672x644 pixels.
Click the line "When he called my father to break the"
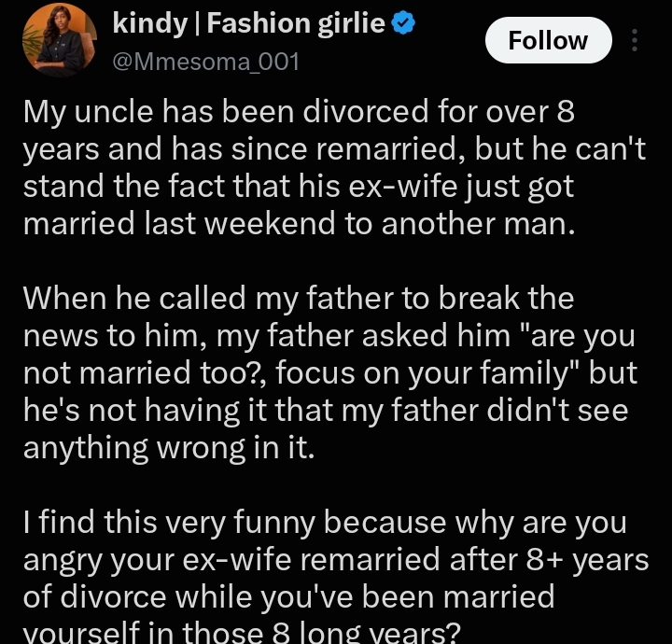299,299
